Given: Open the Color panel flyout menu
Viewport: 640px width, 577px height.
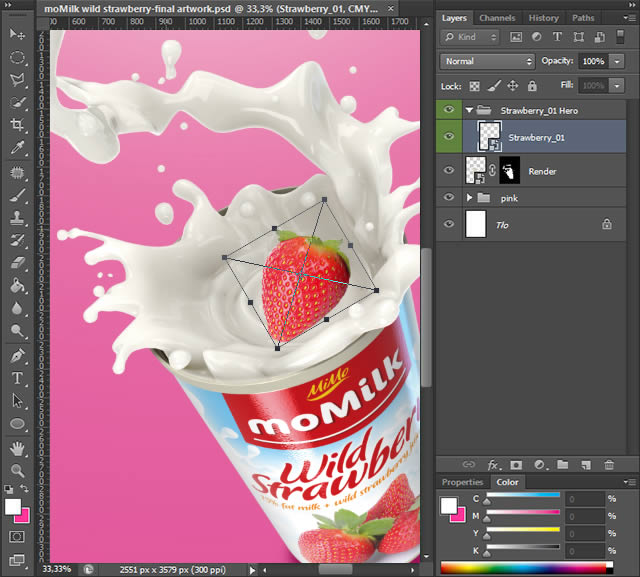Looking at the screenshot, I should coord(628,482).
